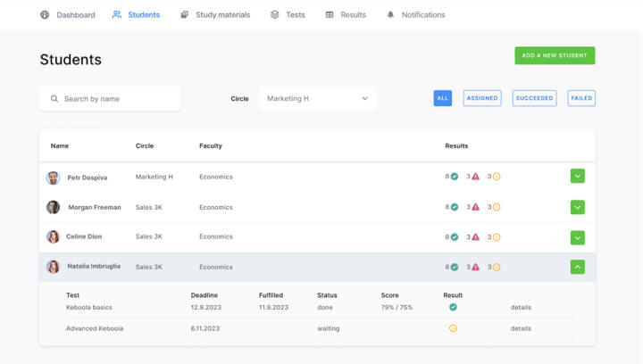The image size is (643, 364).
Task: Open the Circle dropdown showing Marketing H
Action: coord(318,98)
